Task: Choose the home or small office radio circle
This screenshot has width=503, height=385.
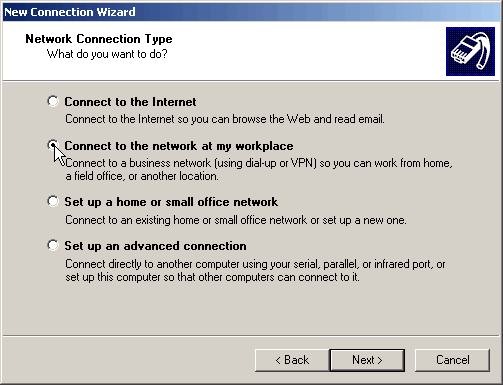Action: tap(53, 201)
